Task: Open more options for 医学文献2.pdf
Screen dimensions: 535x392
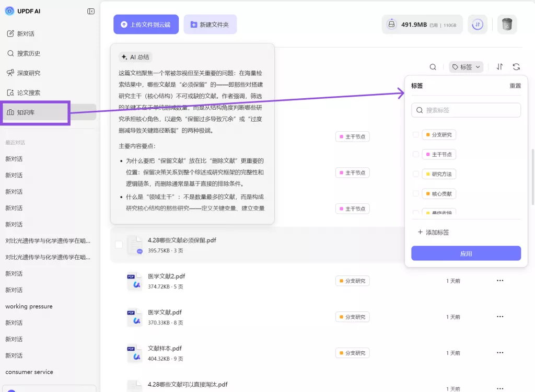Action: (500, 281)
